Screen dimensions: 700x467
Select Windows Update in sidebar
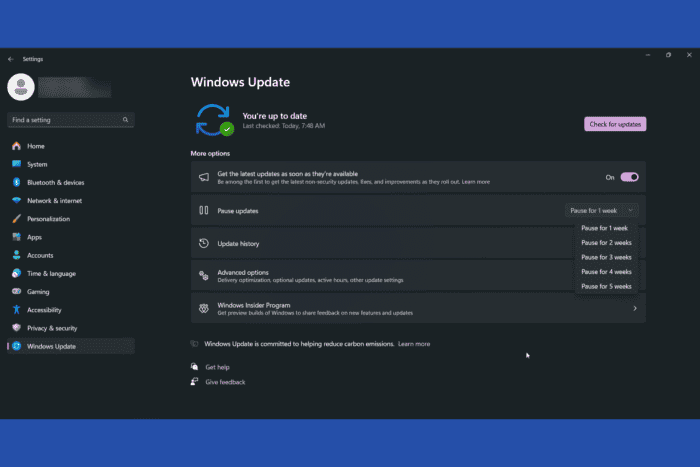(x=71, y=346)
